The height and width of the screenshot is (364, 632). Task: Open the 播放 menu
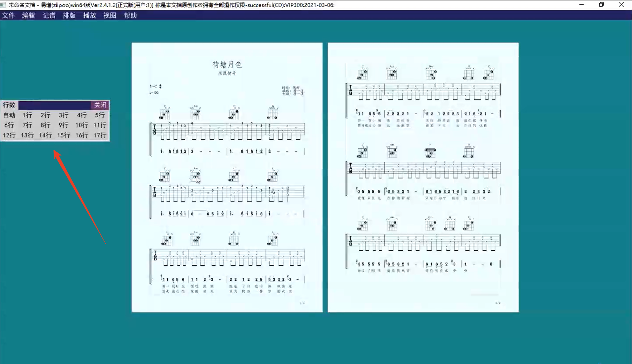(x=89, y=15)
